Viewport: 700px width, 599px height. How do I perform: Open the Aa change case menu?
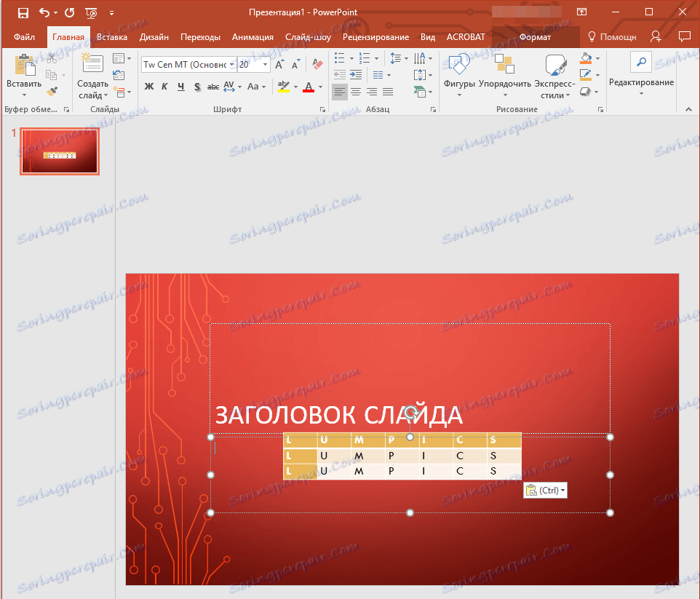pos(256,87)
